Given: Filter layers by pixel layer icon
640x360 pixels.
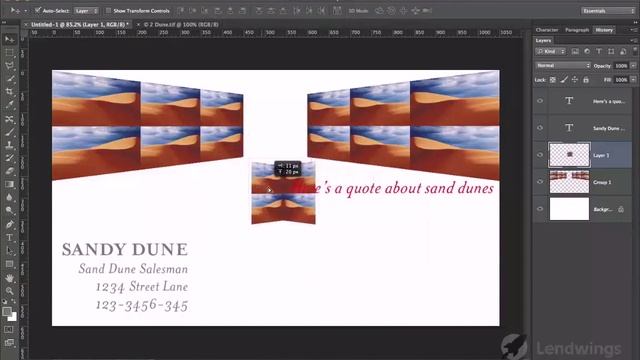Looking at the screenshot, I should click(575, 51).
